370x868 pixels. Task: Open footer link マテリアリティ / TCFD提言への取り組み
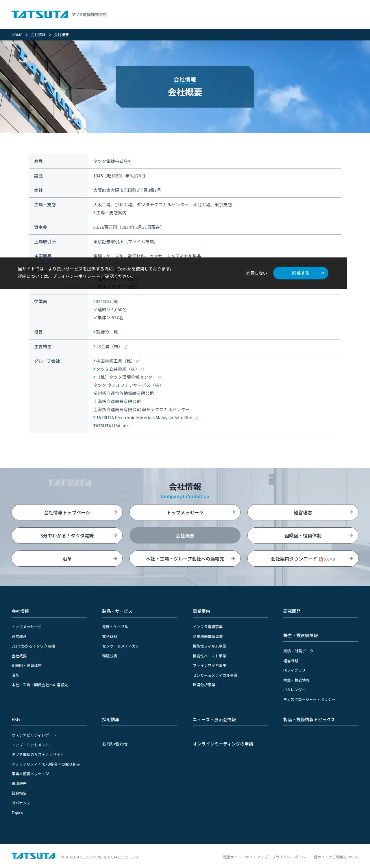(46, 764)
